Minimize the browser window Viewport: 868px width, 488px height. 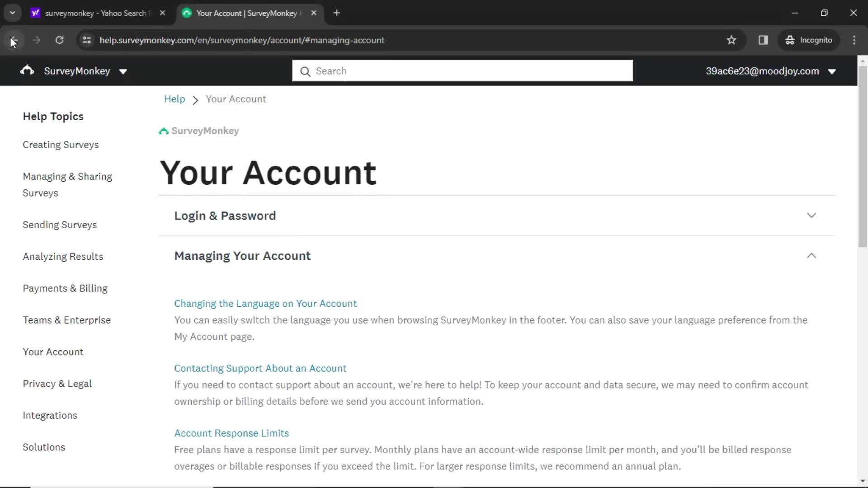point(795,13)
